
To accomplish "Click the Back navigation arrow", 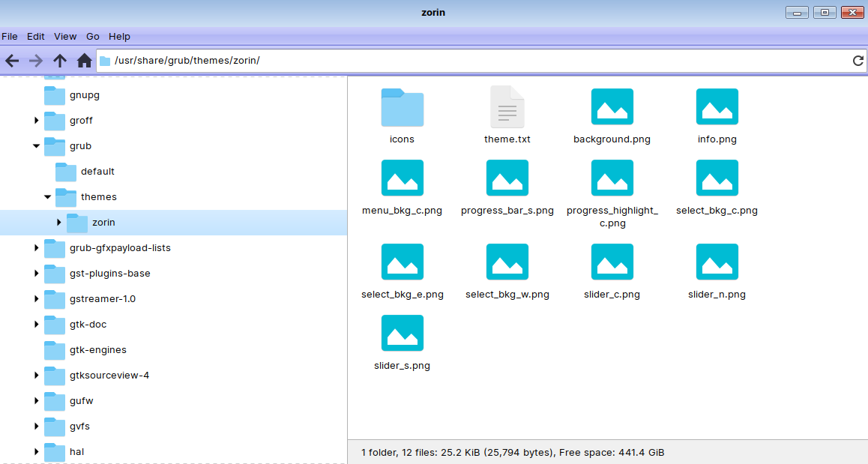I will pos(12,61).
